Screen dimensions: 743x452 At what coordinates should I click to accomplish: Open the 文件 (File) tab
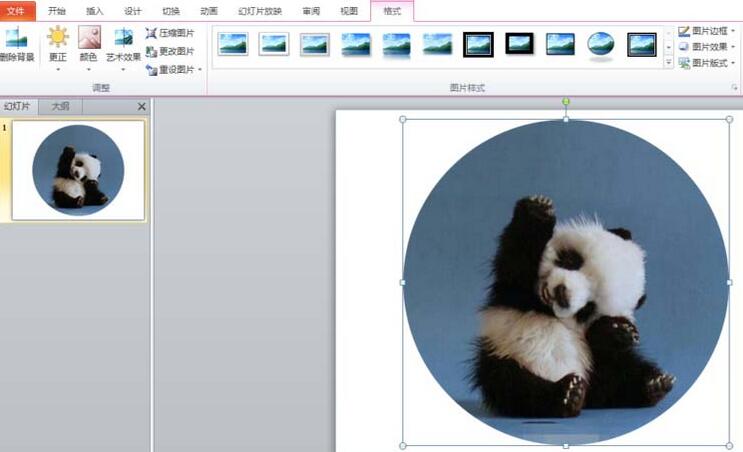coord(17,10)
